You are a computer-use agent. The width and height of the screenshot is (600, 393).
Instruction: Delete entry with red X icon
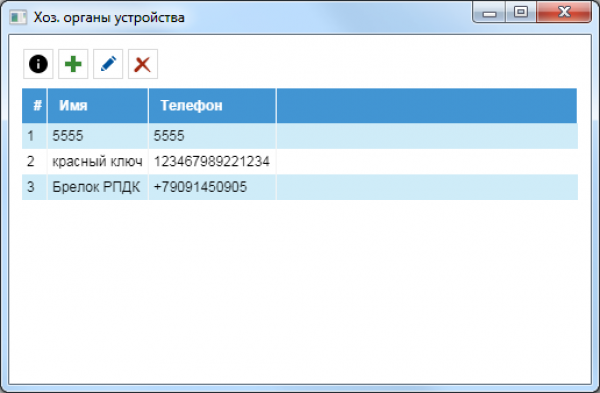click(143, 64)
